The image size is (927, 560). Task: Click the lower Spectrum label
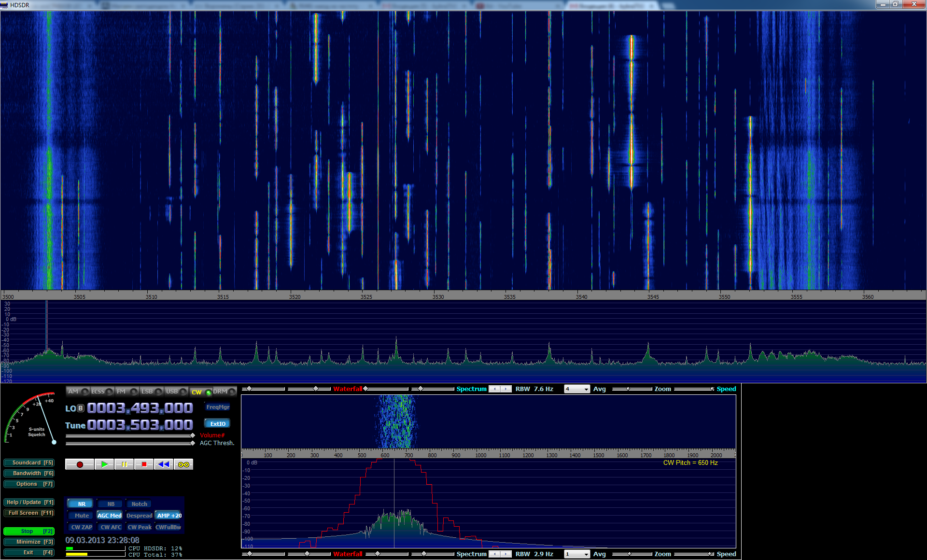(x=471, y=554)
